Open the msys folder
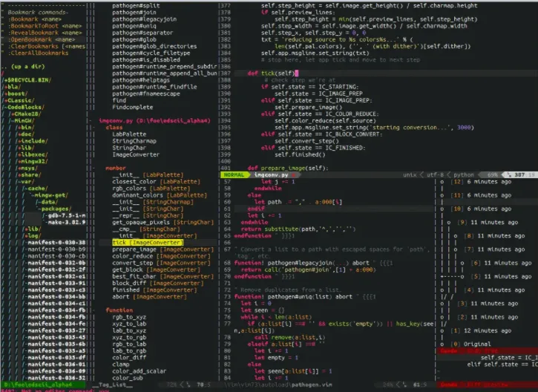Viewport: 538px width, 392px height. (x=27, y=168)
